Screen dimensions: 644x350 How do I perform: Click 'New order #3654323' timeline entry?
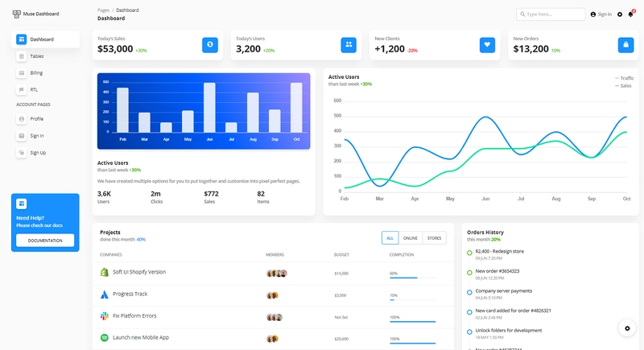[x=497, y=271]
